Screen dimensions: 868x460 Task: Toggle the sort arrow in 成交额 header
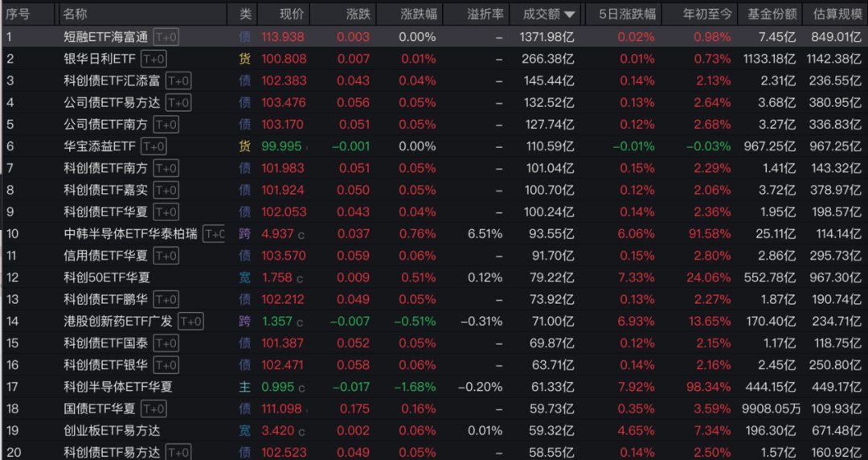570,15
